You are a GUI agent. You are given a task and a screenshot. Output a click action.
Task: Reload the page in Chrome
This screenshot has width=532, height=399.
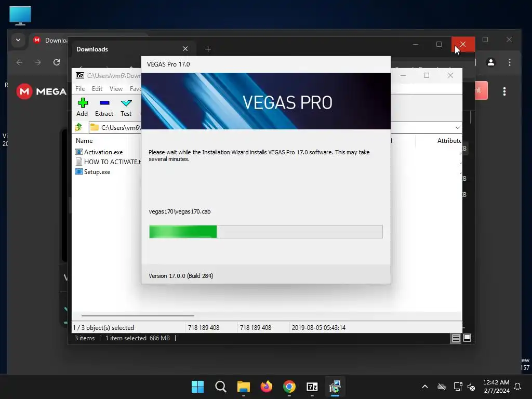57,62
